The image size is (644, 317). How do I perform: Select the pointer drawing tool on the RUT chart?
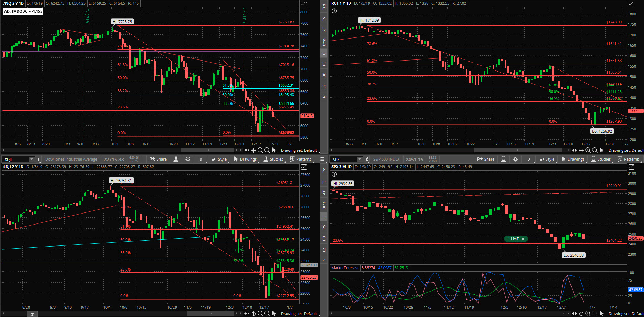click(601, 150)
